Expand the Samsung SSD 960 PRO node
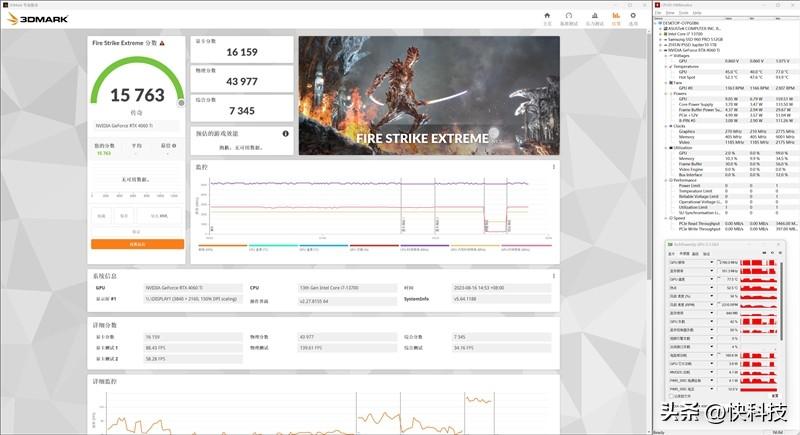The image size is (800, 435). 661,39
